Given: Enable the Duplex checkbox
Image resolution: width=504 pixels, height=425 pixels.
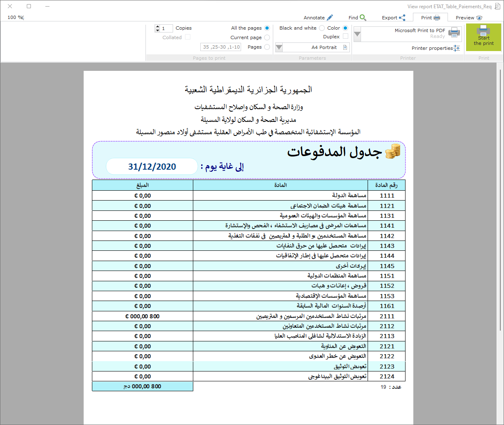Looking at the screenshot, I should click(345, 37).
